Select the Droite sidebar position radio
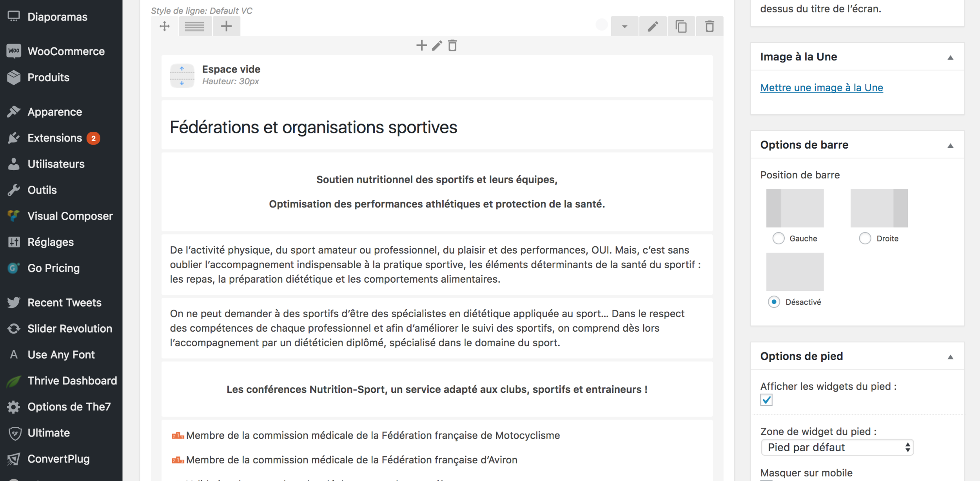 (865, 238)
